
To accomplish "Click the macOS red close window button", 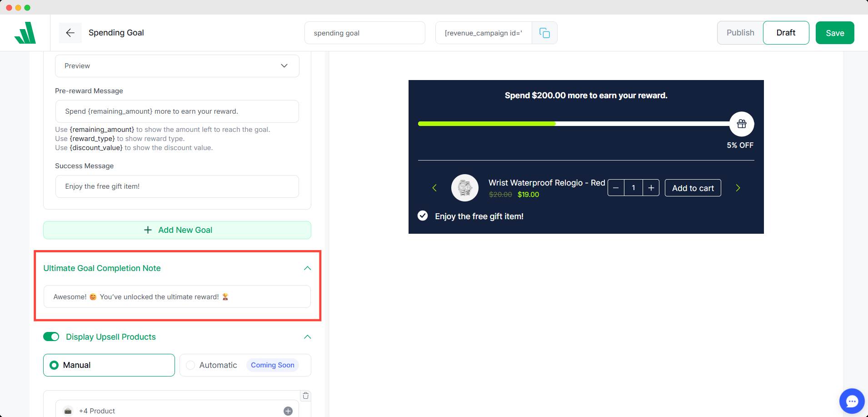I will pyautogui.click(x=9, y=8).
